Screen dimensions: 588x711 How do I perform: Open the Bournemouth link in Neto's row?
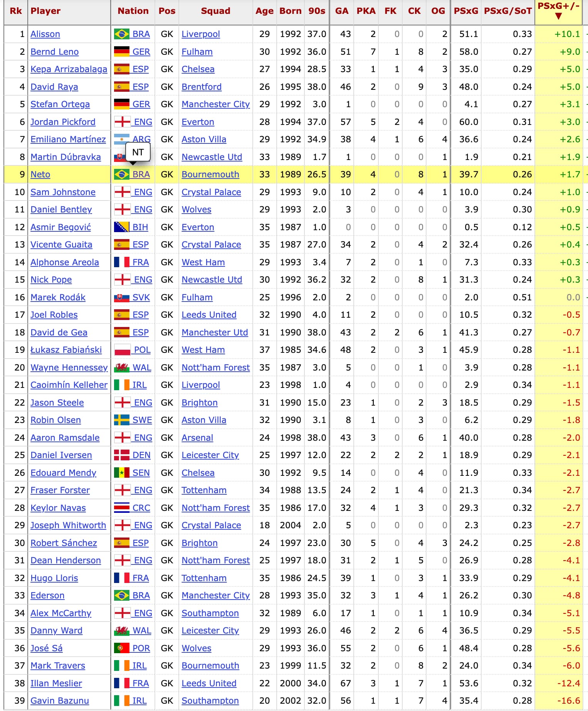(x=210, y=175)
